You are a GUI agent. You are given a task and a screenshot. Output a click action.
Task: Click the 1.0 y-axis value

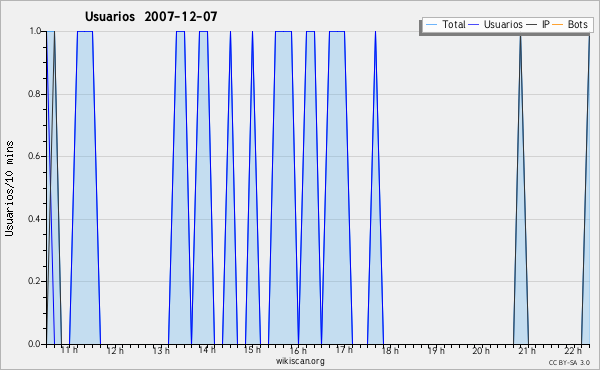click(x=35, y=31)
